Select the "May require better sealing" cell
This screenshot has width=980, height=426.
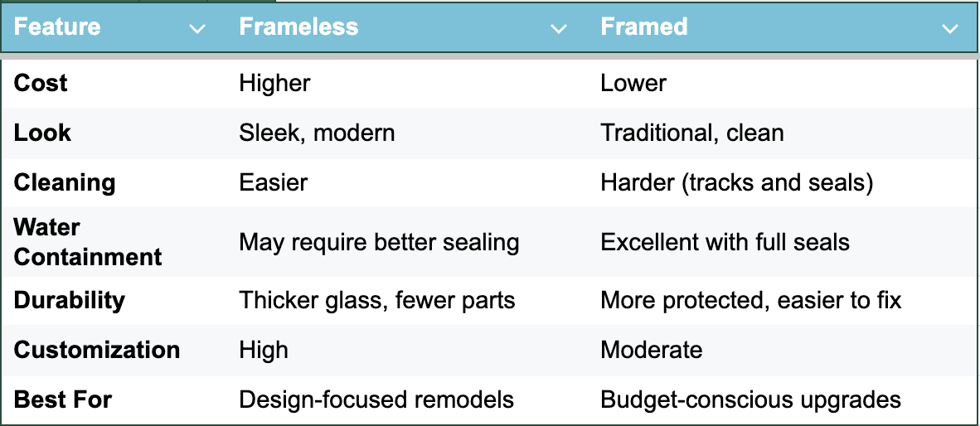(379, 242)
